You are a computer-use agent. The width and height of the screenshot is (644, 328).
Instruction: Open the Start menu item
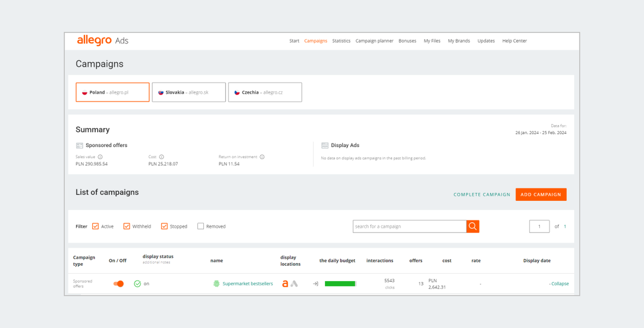[x=294, y=41]
